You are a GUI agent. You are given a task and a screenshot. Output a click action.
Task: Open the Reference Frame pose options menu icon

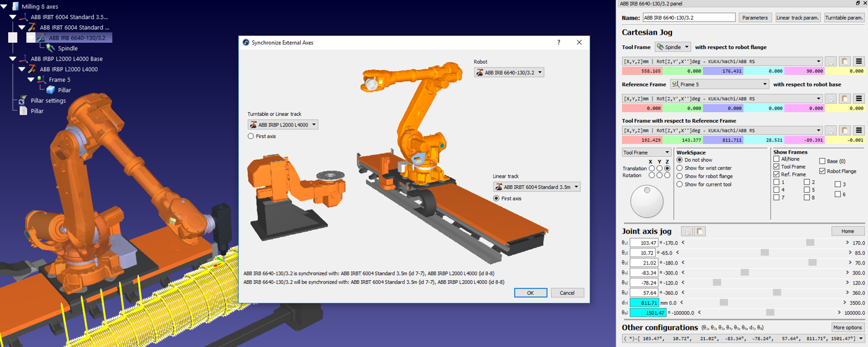(x=859, y=98)
